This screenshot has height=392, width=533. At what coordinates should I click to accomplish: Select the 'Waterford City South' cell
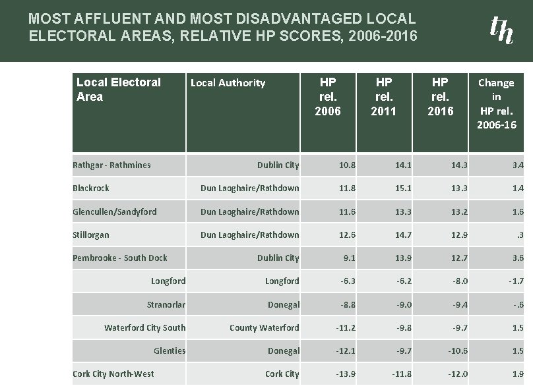(x=129, y=327)
